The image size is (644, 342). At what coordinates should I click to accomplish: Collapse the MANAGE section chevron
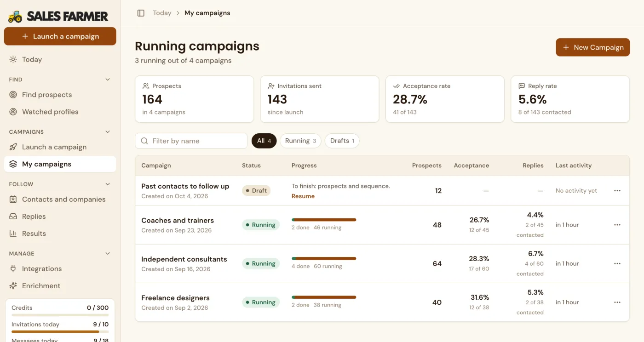coord(108,253)
